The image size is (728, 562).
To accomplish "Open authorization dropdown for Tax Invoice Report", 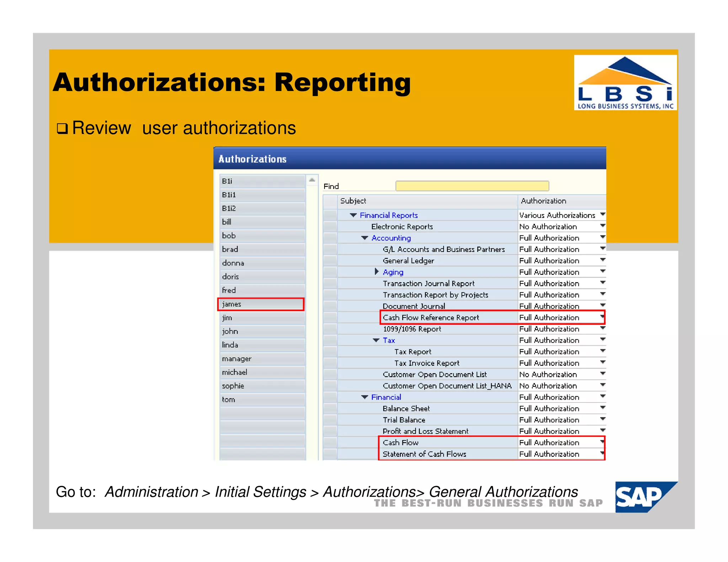I will coord(603,362).
